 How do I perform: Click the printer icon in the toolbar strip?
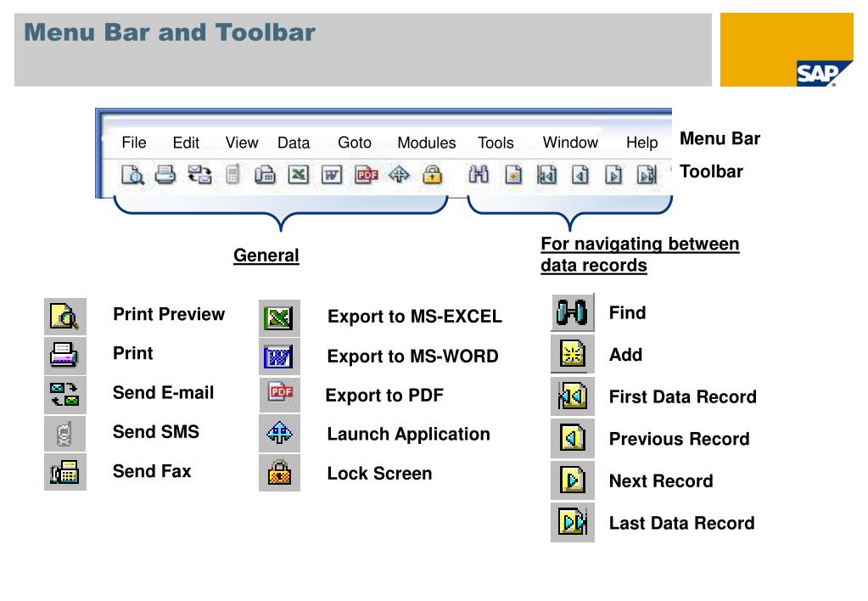pos(165,175)
